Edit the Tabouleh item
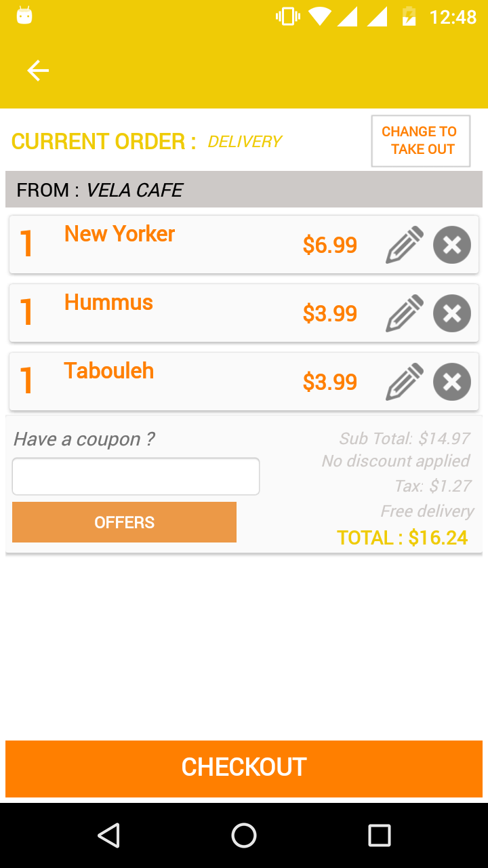Screen dimensions: 488x868 (405, 382)
